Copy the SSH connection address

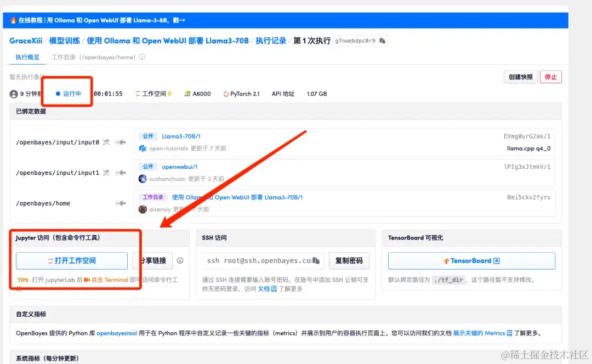click(316, 260)
